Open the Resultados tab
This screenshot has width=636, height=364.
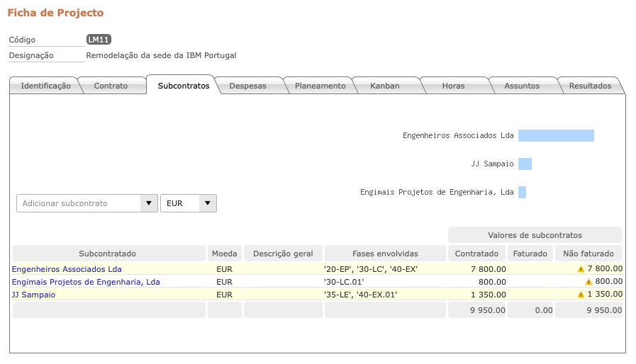590,86
